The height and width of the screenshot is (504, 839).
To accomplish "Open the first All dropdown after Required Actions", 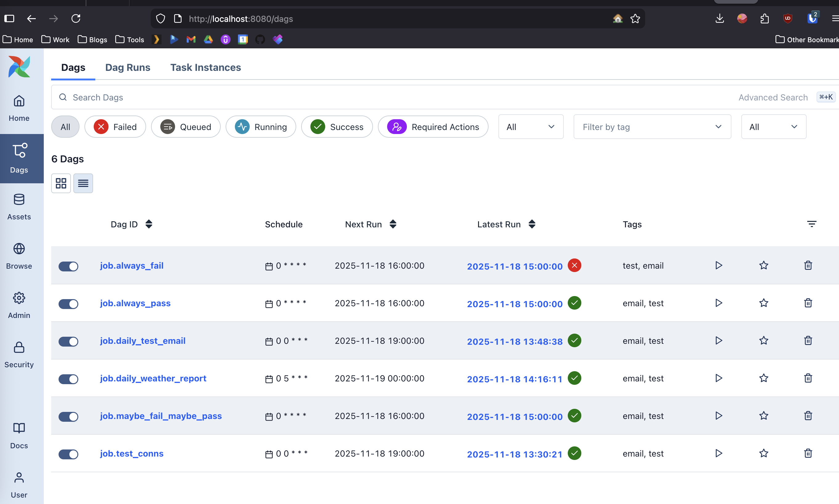I will click(x=530, y=127).
